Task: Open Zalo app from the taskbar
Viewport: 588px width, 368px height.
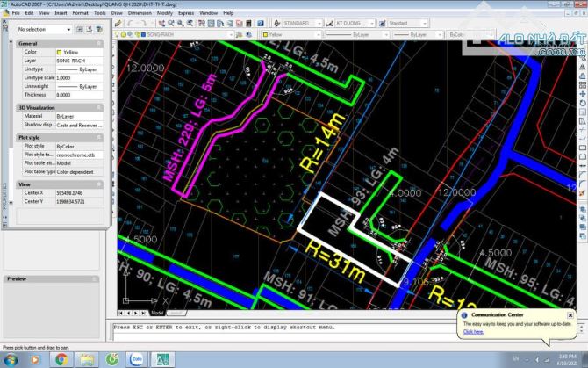Action: point(138,359)
